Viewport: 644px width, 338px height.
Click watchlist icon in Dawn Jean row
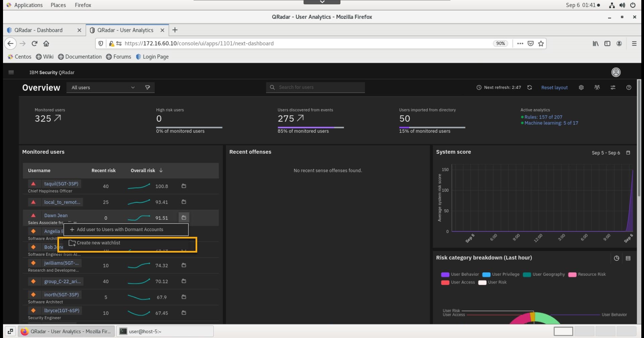click(184, 218)
